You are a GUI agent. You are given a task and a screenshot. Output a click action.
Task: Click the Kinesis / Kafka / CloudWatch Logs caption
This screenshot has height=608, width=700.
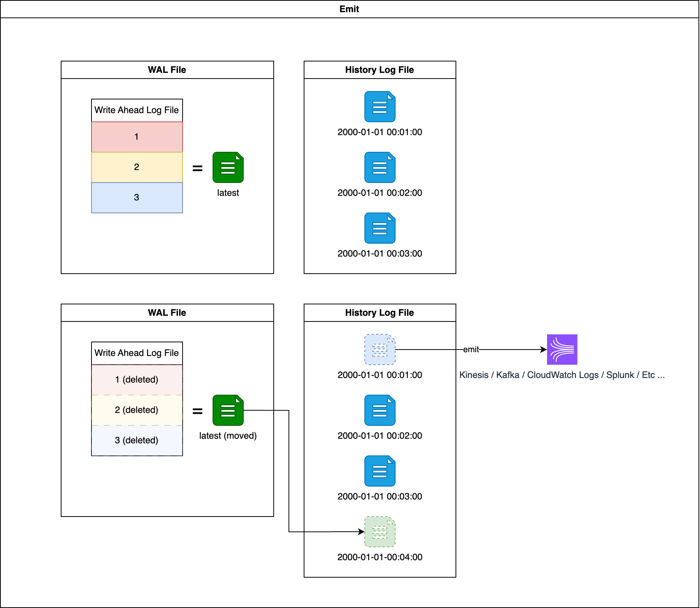pyautogui.click(x=562, y=375)
